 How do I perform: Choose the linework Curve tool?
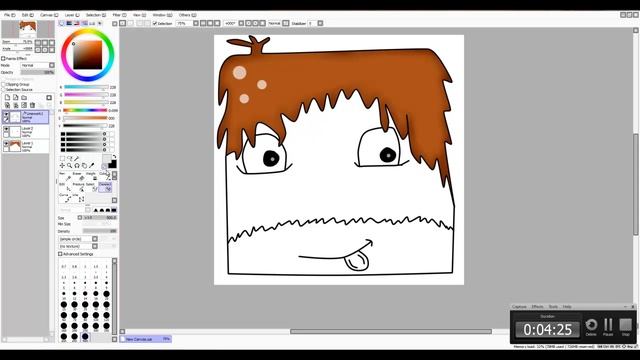65,198
